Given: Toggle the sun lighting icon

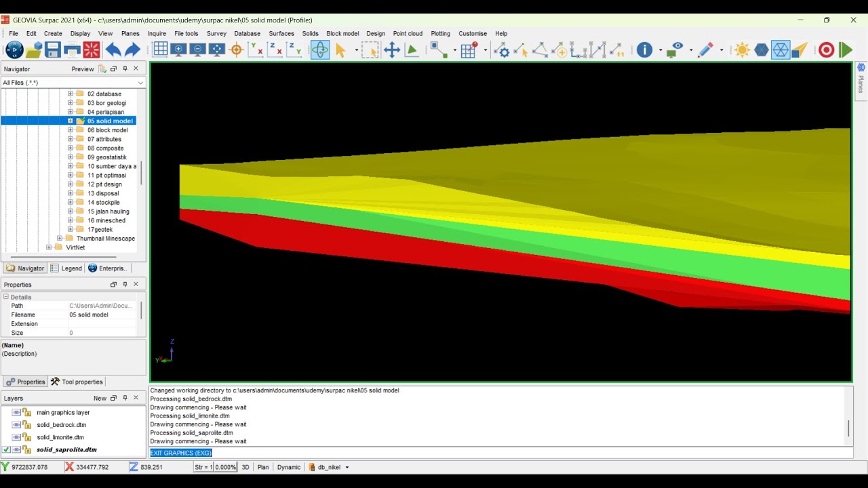Looking at the screenshot, I should (x=742, y=49).
